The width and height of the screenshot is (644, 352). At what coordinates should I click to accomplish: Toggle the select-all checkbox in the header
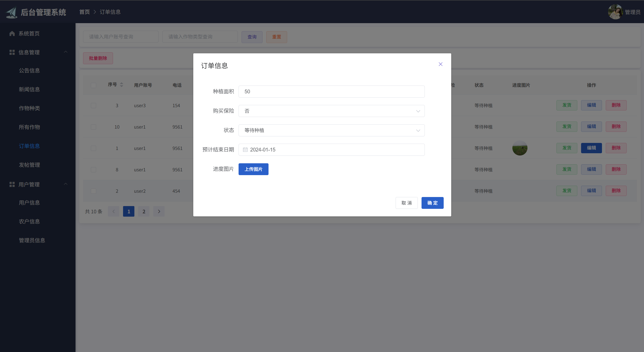click(x=93, y=85)
